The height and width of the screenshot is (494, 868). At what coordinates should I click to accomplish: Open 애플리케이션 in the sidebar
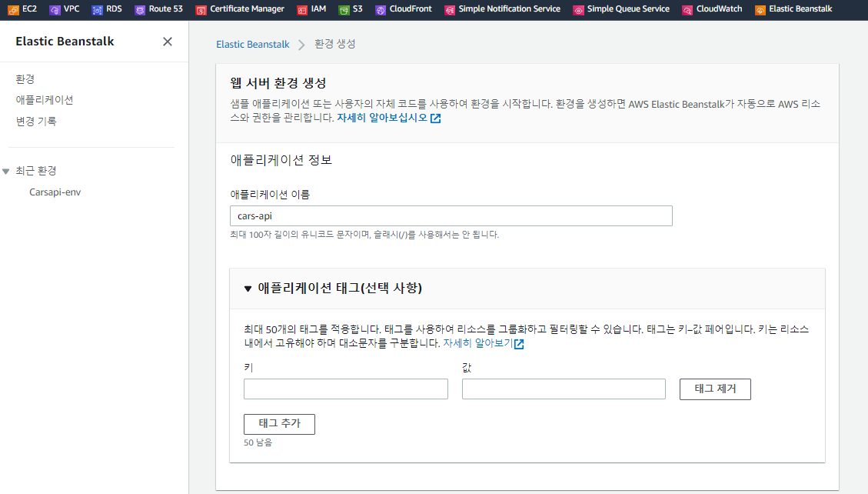(x=45, y=100)
